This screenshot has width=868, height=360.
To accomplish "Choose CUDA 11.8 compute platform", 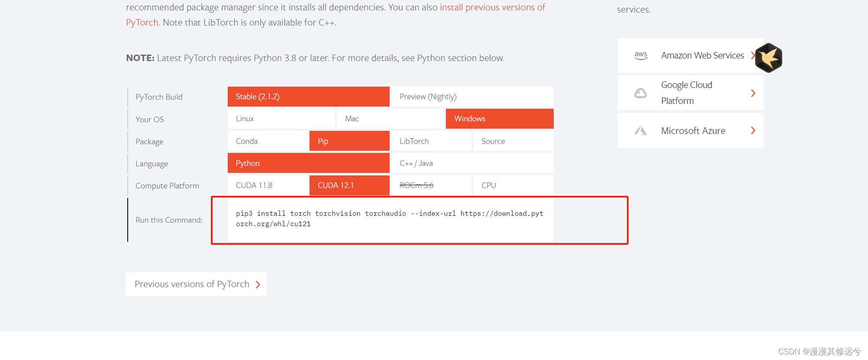I will pyautogui.click(x=268, y=185).
